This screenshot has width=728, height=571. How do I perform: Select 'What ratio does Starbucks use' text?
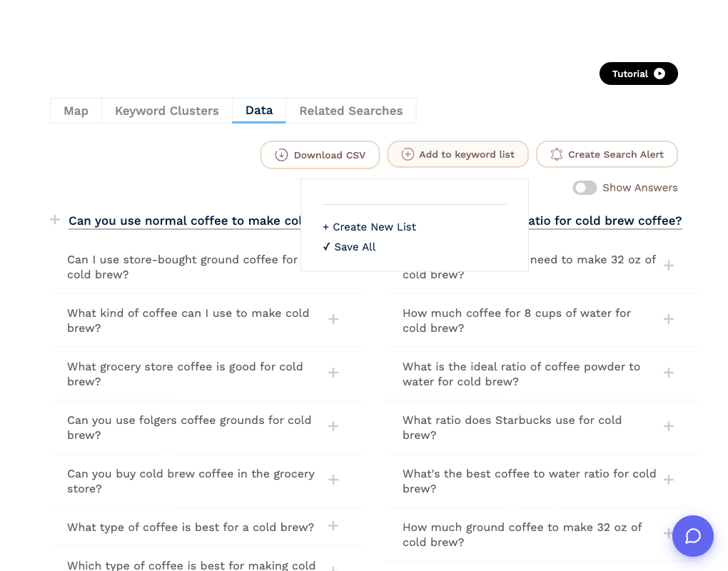click(x=512, y=427)
